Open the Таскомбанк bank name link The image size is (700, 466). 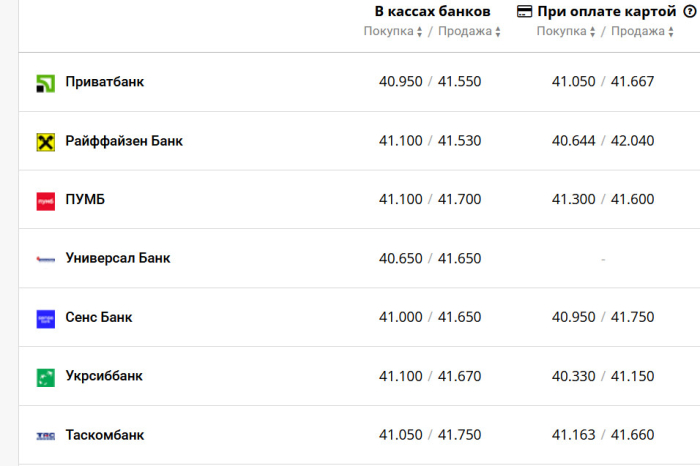[x=105, y=435]
